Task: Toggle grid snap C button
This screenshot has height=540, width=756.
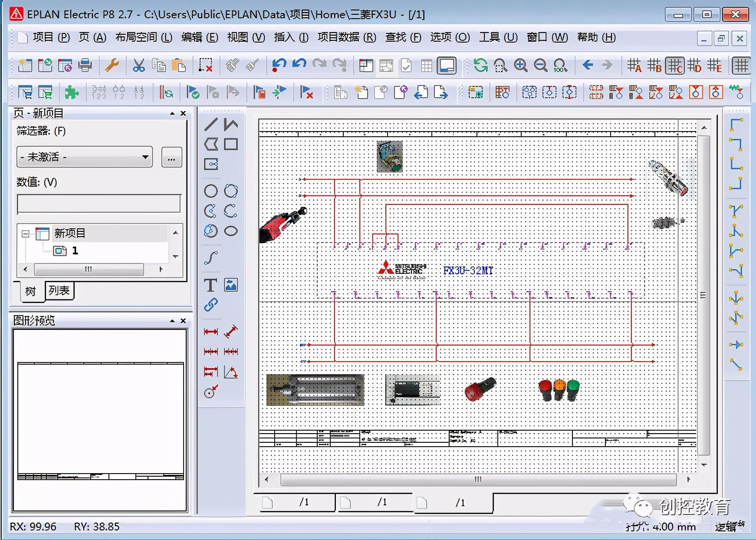Action: point(675,66)
